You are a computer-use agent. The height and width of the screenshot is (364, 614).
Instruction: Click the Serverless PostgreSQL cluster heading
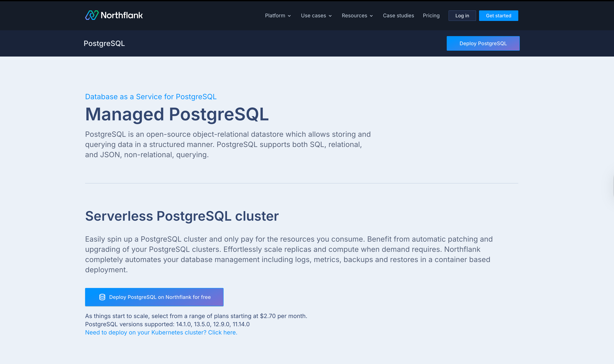click(x=182, y=216)
